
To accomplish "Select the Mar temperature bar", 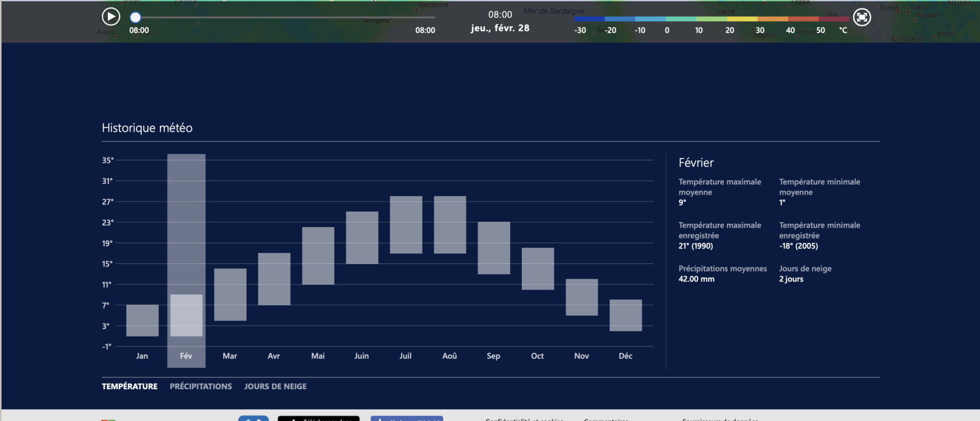I will pos(230,294).
